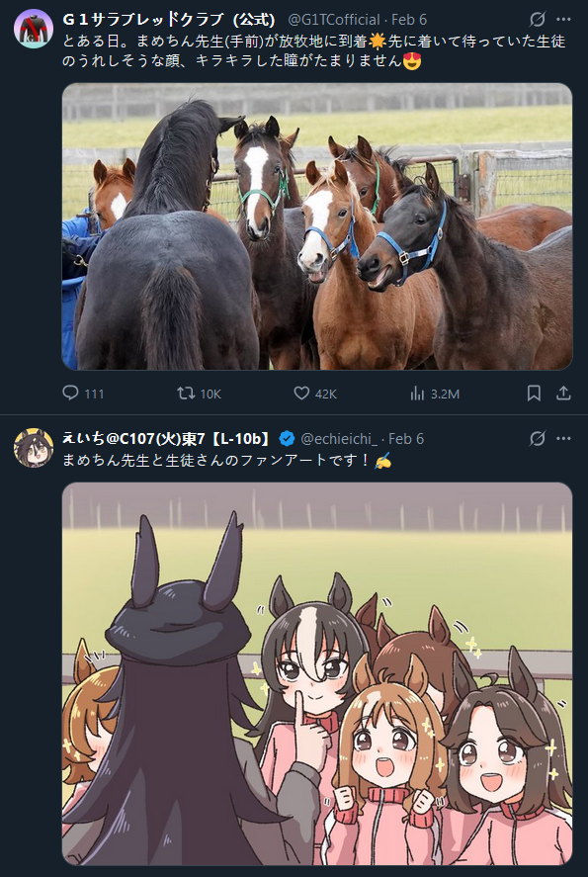Open the @G1TCofficial handle link
This screenshot has width=588, height=877.
pyautogui.click(x=334, y=20)
